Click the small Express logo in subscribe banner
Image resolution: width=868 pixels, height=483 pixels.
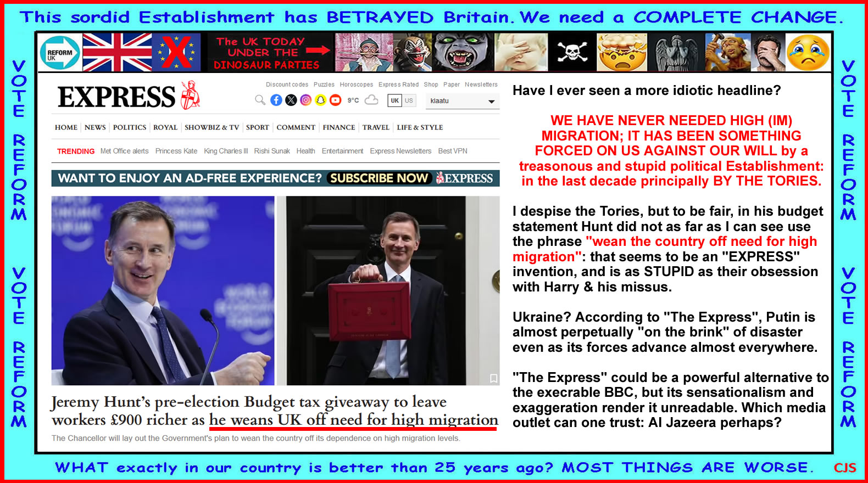(465, 178)
